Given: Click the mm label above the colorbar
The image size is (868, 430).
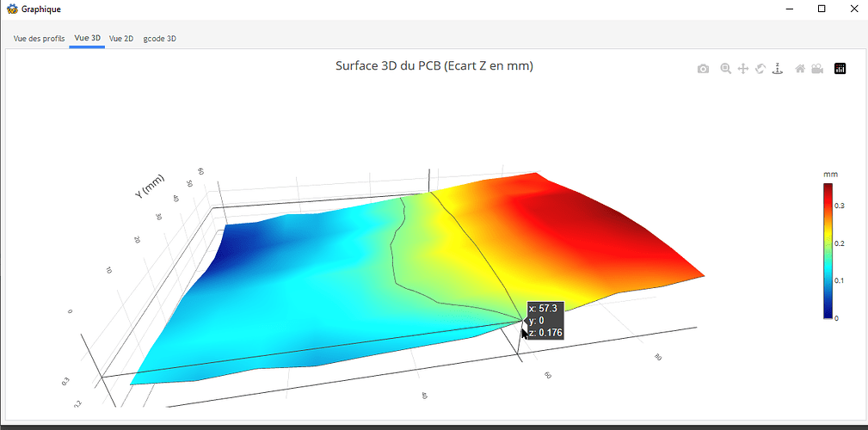Looking at the screenshot, I should point(830,175).
